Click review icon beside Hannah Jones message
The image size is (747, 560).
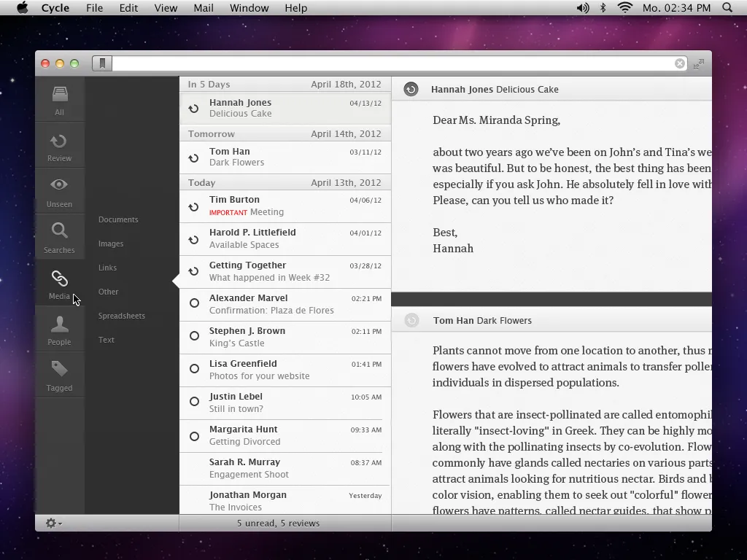193,109
